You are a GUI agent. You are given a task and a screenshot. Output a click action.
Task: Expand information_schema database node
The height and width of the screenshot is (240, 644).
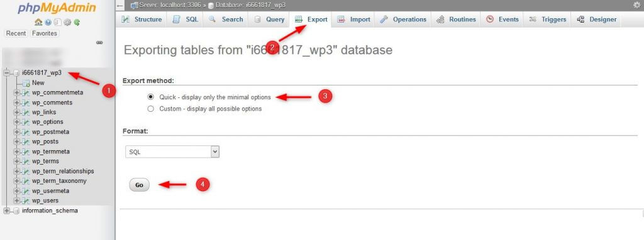[6, 211]
